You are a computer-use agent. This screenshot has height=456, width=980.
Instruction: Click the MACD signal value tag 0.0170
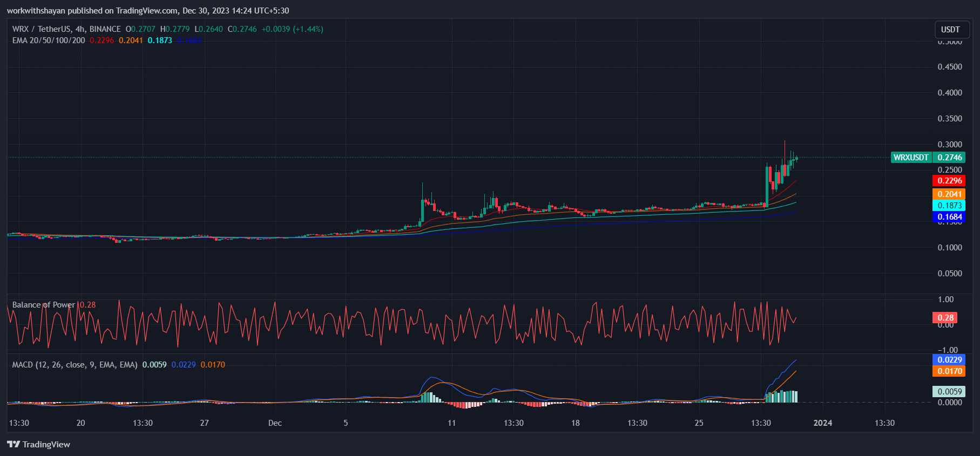pos(949,371)
